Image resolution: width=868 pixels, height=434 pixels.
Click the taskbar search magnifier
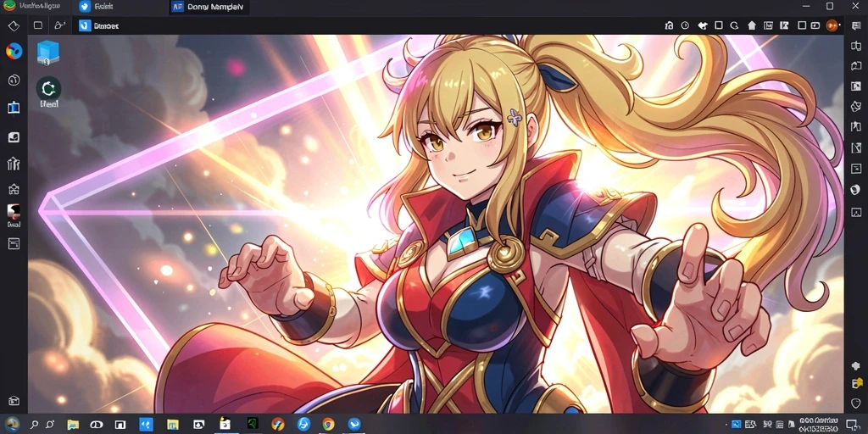(x=34, y=425)
